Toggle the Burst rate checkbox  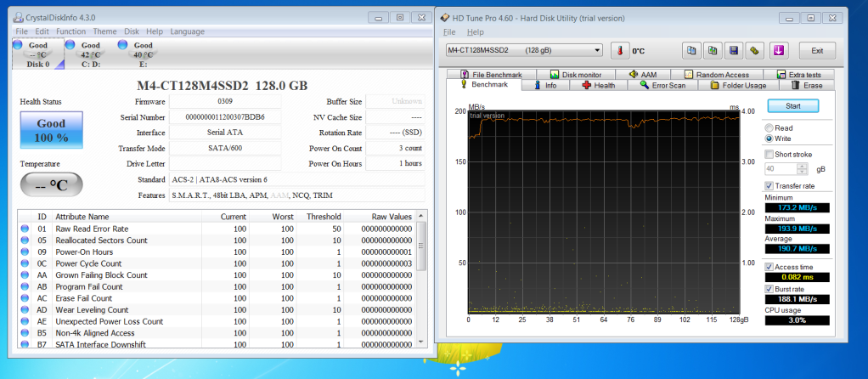point(769,290)
